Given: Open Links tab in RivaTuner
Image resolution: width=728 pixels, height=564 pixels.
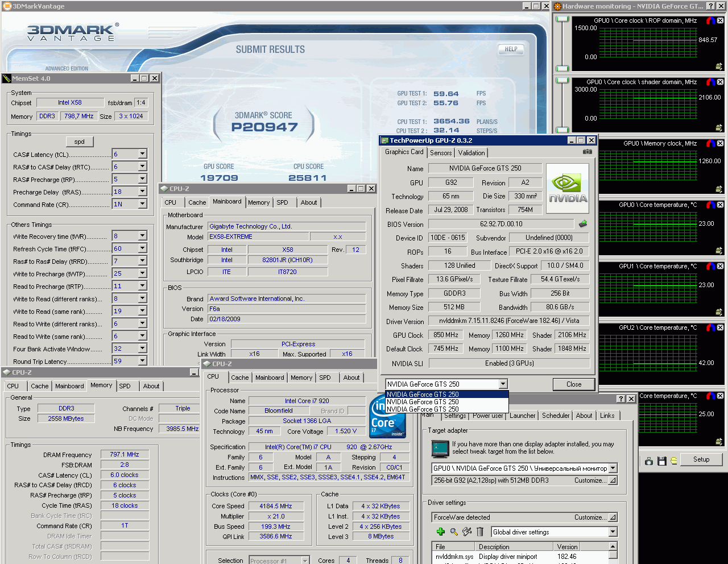Looking at the screenshot, I should [607, 416].
